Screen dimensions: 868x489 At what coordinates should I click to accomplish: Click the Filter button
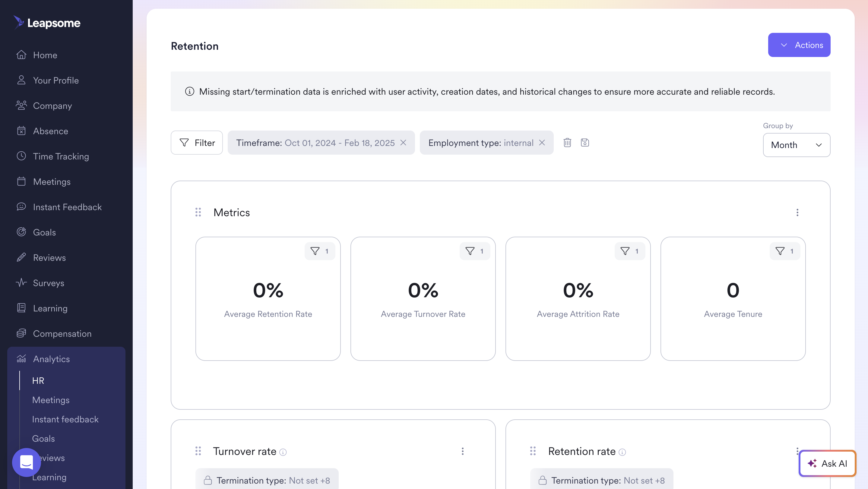point(196,143)
